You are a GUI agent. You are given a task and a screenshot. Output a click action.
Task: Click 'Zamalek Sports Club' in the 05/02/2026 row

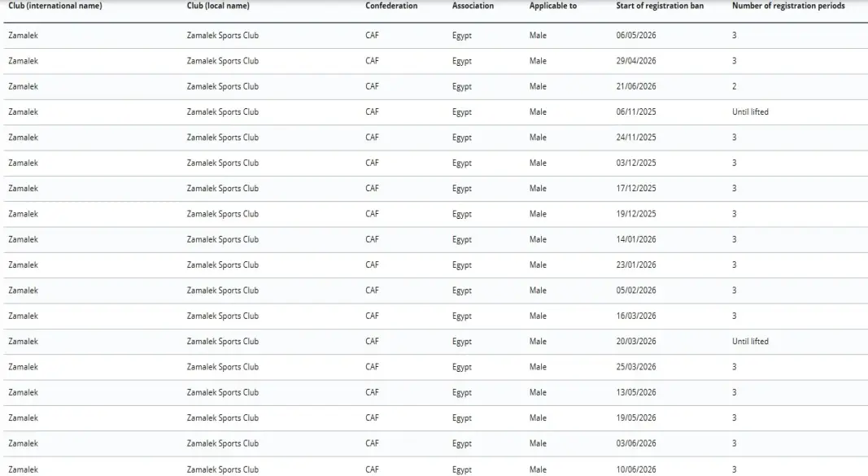223,290
